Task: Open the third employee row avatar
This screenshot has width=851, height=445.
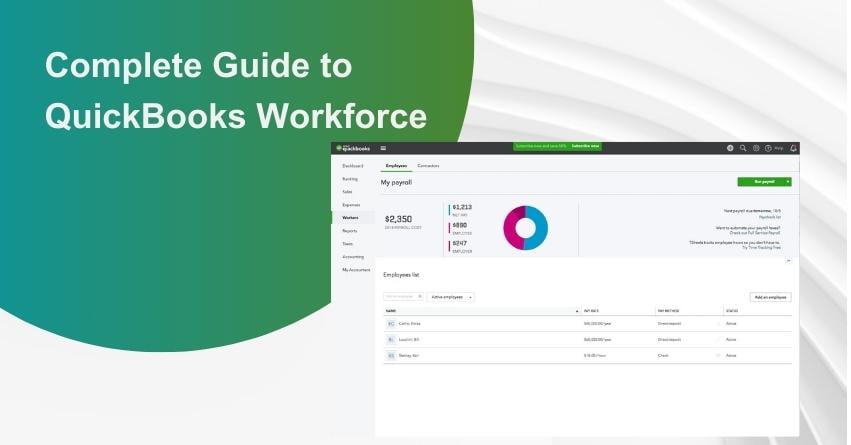Action: 391,356
